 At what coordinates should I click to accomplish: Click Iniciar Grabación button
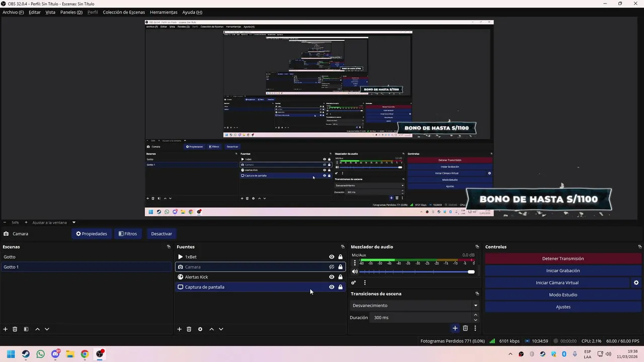click(x=563, y=270)
